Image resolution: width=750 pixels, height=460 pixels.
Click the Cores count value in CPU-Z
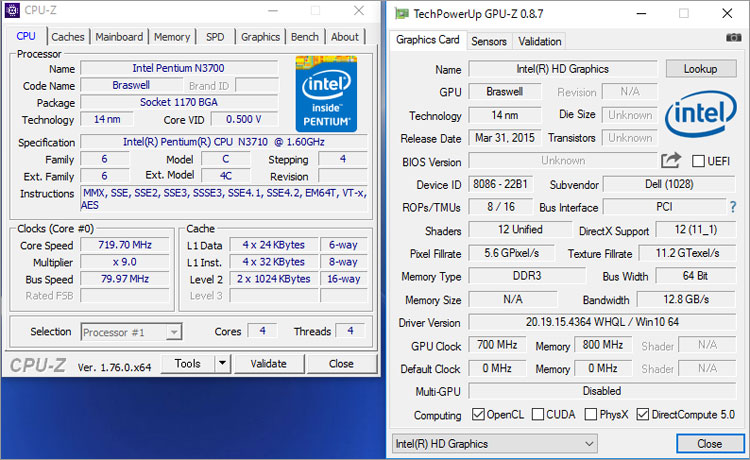pos(262,331)
